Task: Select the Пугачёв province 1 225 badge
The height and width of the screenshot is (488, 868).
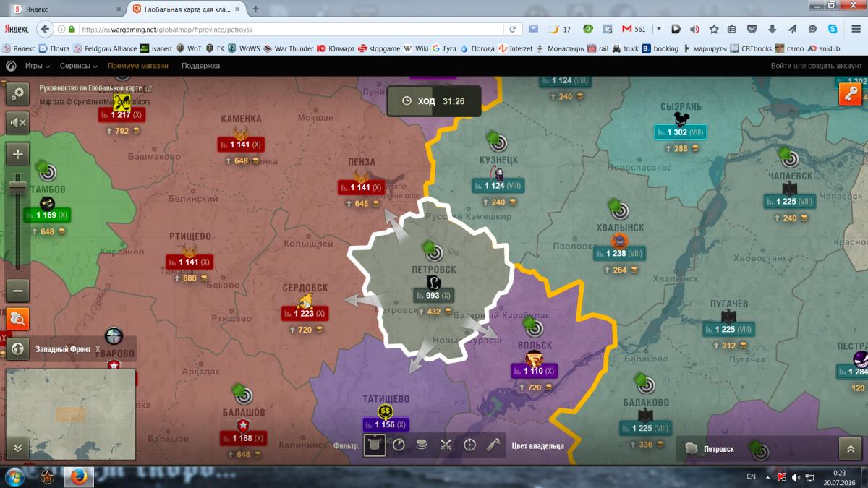Action: click(729, 329)
